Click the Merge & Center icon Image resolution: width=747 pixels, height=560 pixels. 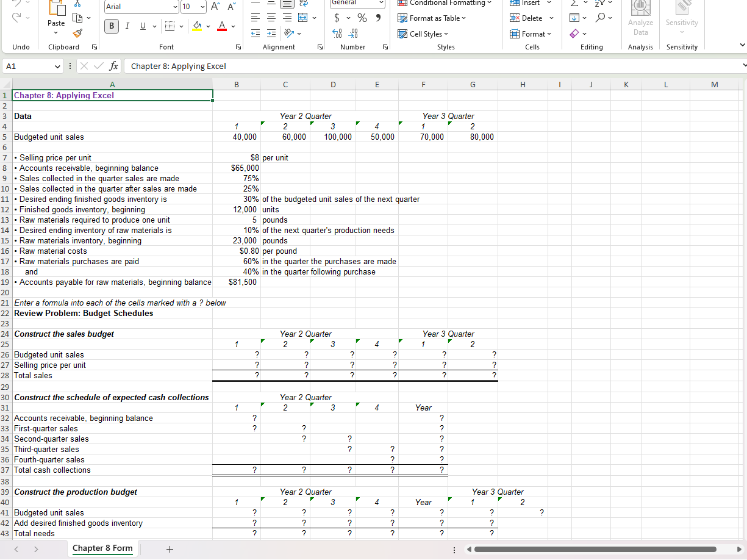pos(302,18)
